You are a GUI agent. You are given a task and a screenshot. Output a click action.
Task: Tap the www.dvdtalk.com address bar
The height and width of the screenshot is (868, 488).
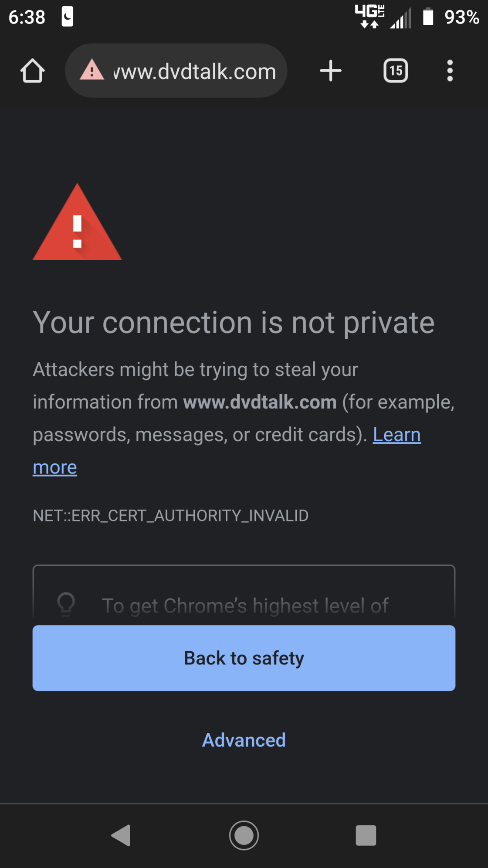pos(176,71)
